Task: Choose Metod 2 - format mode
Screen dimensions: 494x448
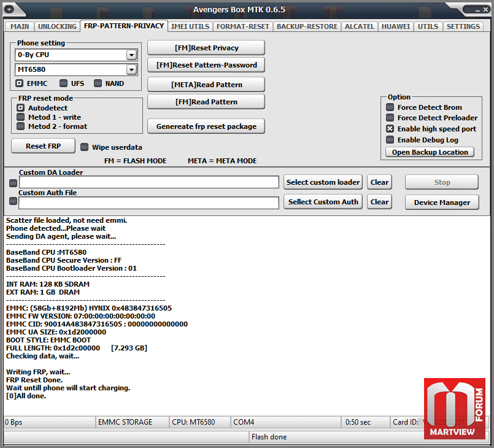Action: tap(20, 126)
